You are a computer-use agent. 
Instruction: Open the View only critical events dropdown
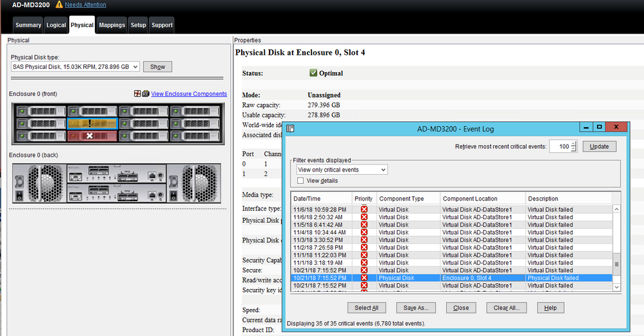(x=342, y=170)
